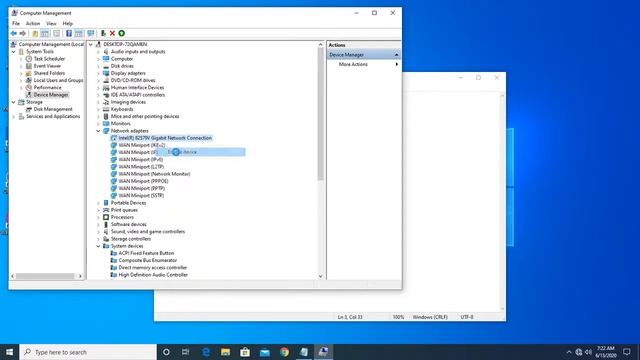640x360 pixels.
Task: Open the Action menu
Action: click(33, 24)
